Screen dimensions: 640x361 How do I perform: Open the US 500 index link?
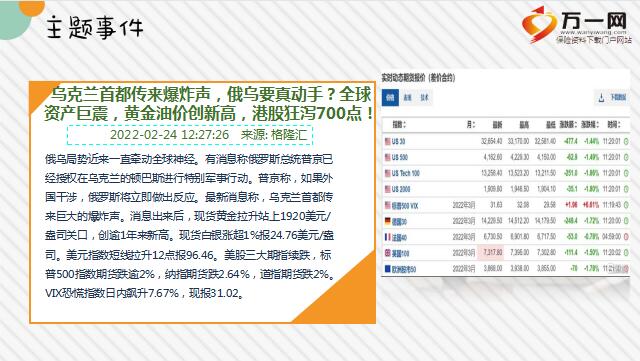coord(400,157)
